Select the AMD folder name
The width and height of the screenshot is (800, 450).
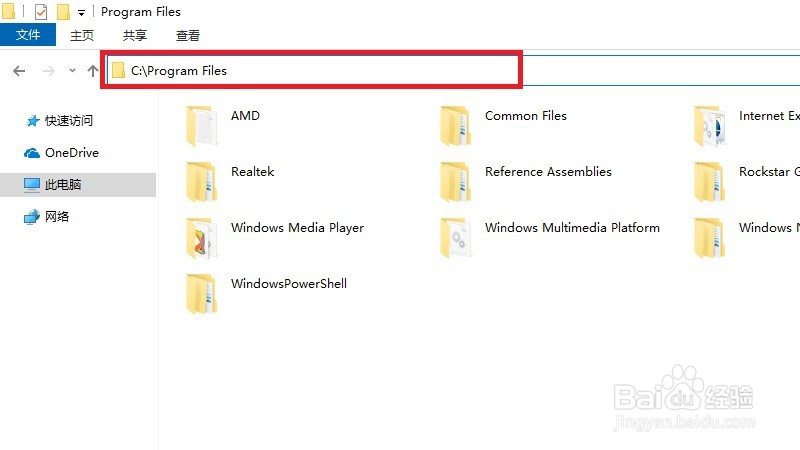(x=245, y=116)
